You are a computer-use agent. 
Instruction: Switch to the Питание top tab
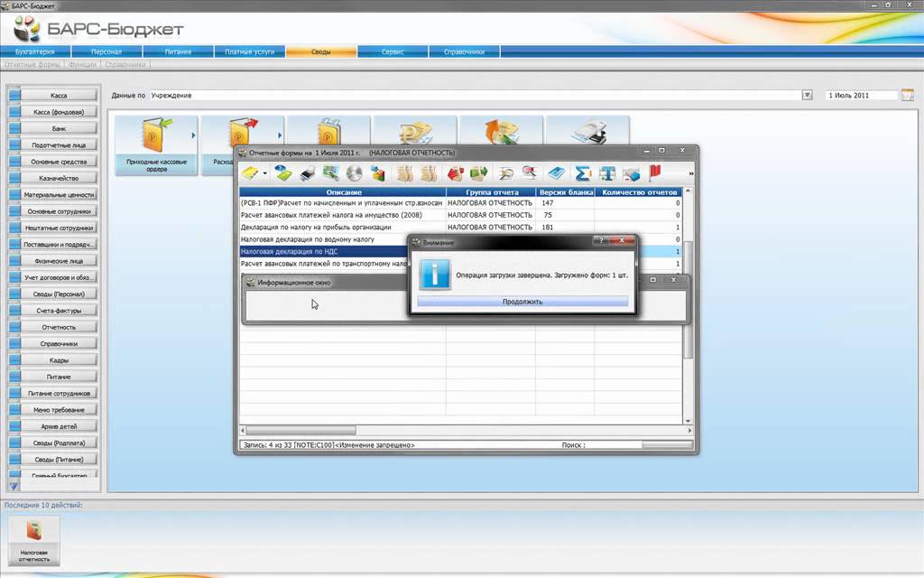click(x=178, y=51)
